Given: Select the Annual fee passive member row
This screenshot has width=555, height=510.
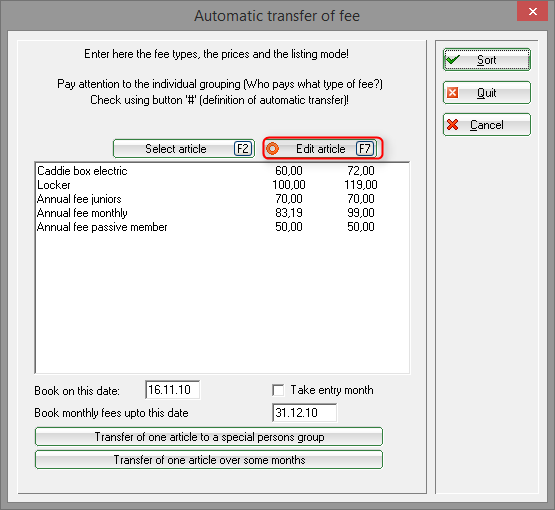Looking at the screenshot, I should click(x=222, y=227).
